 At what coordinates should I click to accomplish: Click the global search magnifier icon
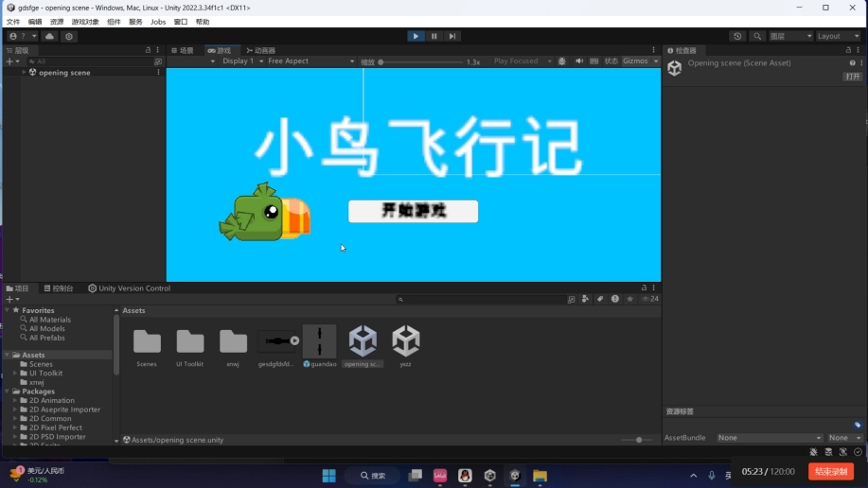click(757, 36)
